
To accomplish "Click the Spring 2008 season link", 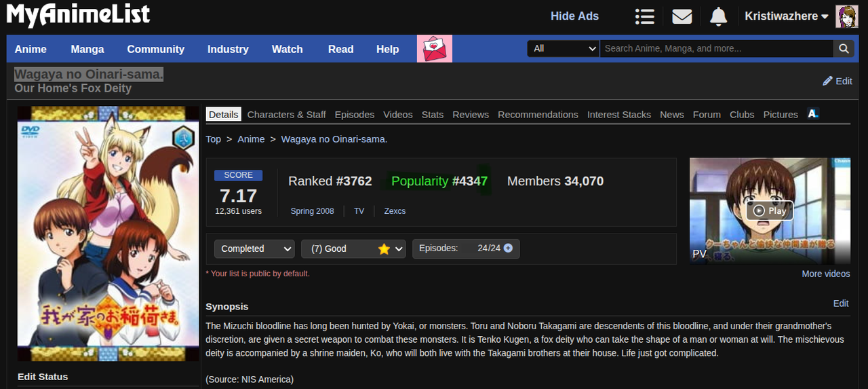I will [x=313, y=211].
